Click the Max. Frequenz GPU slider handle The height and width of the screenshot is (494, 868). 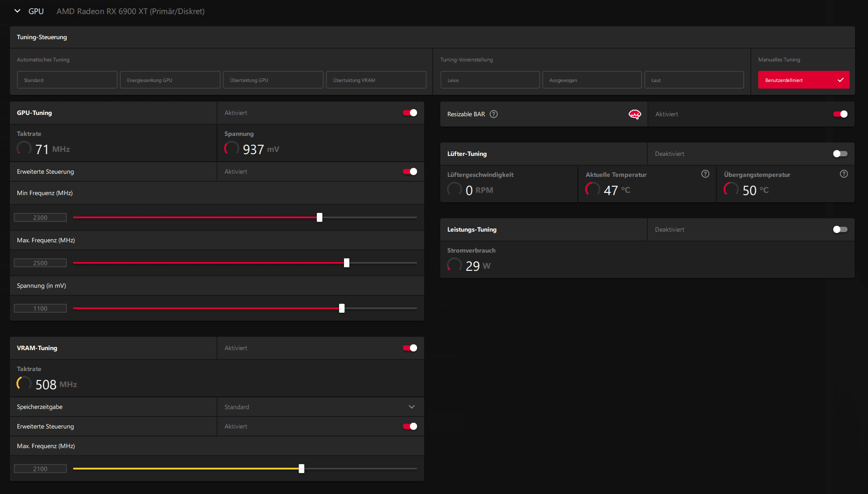[x=347, y=263]
